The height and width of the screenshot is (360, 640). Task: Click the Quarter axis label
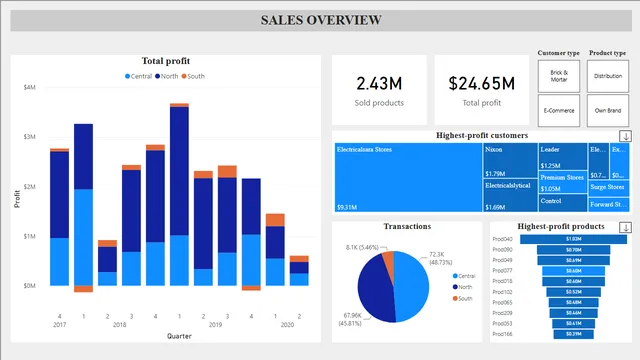click(179, 336)
